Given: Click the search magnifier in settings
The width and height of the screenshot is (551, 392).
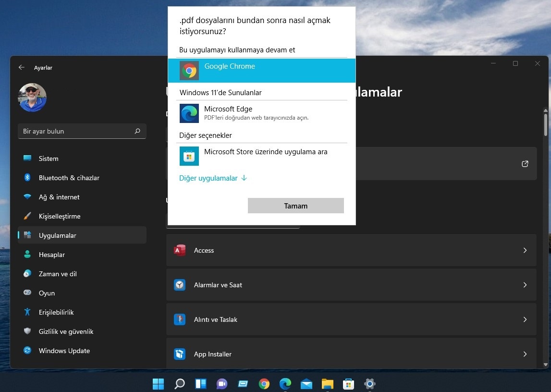Looking at the screenshot, I should pyautogui.click(x=137, y=131).
